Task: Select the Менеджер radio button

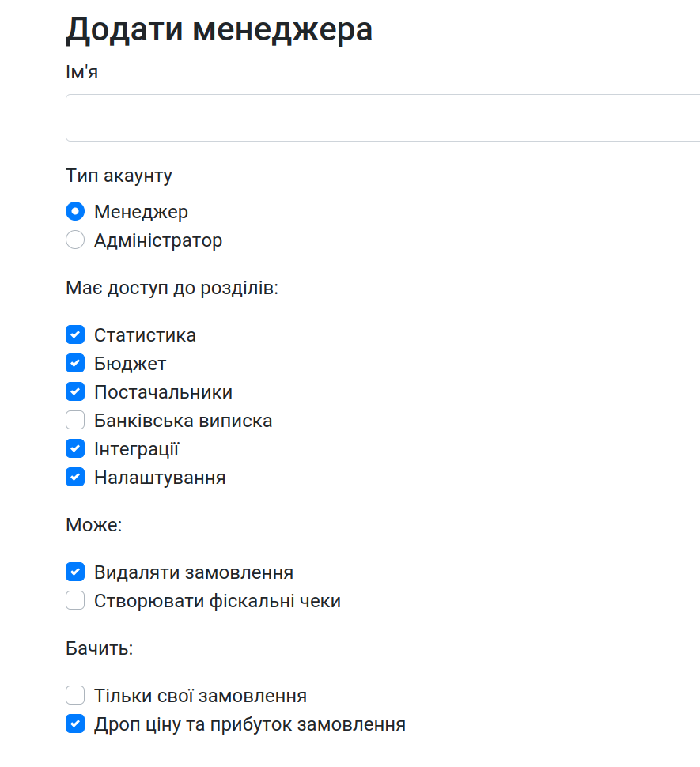Action: (75, 212)
